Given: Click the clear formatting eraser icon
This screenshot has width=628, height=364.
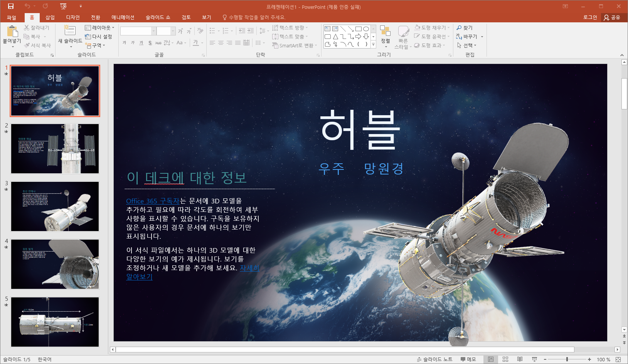Looking at the screenshot, I should [x=200, y=31].
